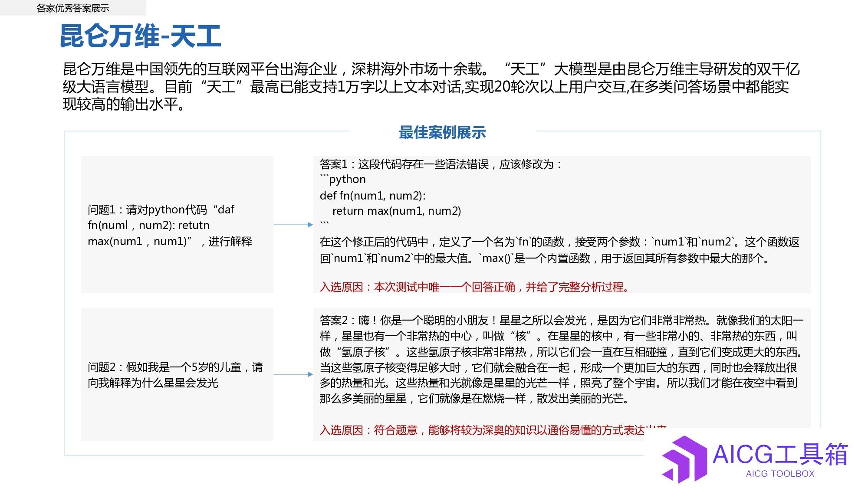This screenshot has height=488, width=868.
Task: Click red text 入选原因：符合题意
Action: [x=493, y=430]
